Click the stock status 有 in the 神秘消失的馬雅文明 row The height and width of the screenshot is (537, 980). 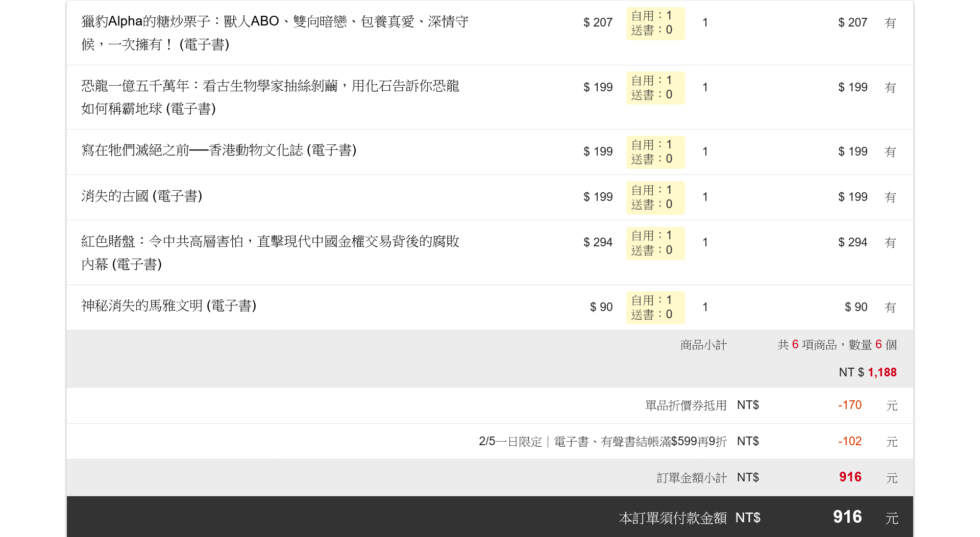click(890, 308)
